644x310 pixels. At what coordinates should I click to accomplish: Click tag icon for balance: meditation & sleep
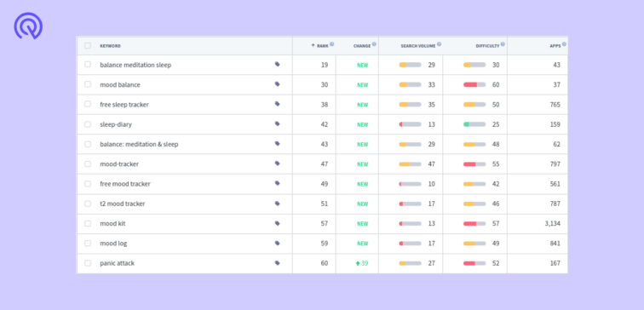[277, 144]
